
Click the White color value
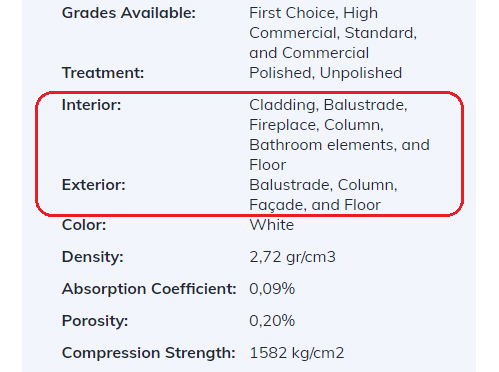point(272,225)
